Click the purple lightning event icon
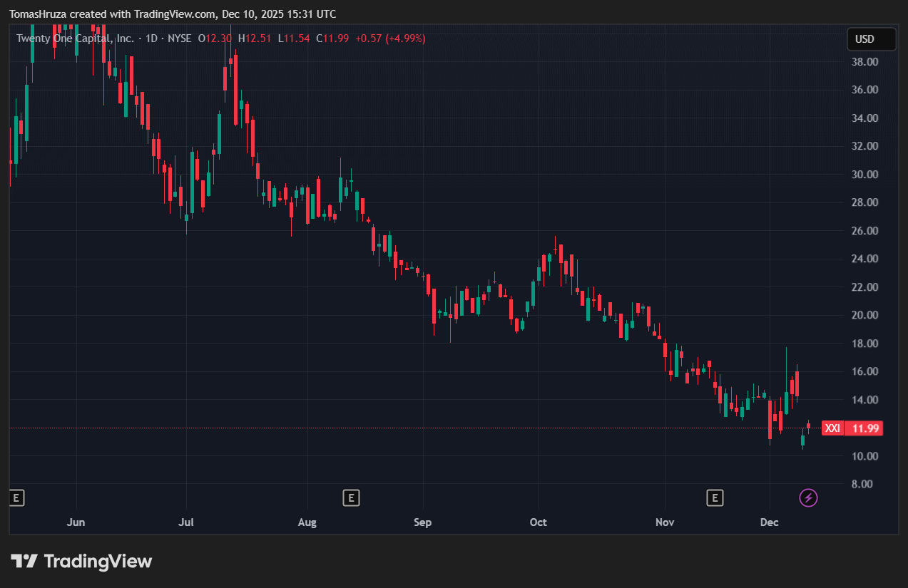The width and height of the screenshot is (908, 588). [x=808, y=497]
